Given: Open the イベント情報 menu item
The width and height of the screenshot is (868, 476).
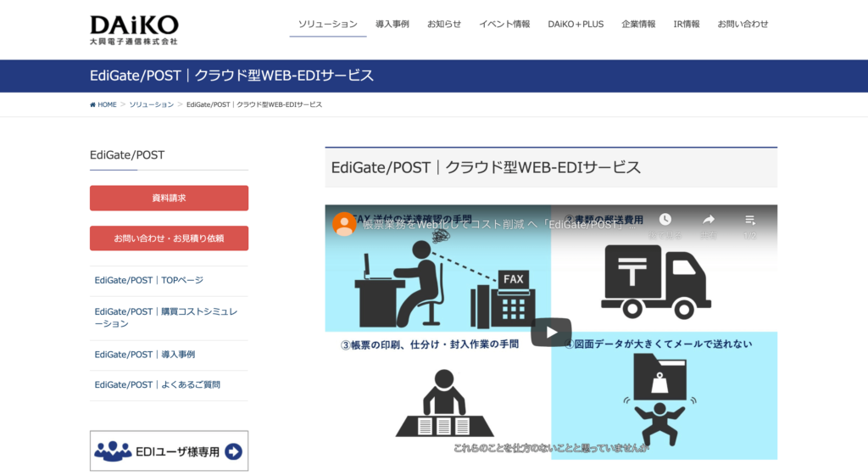Looking at the screenshot, I should (504, 25).
